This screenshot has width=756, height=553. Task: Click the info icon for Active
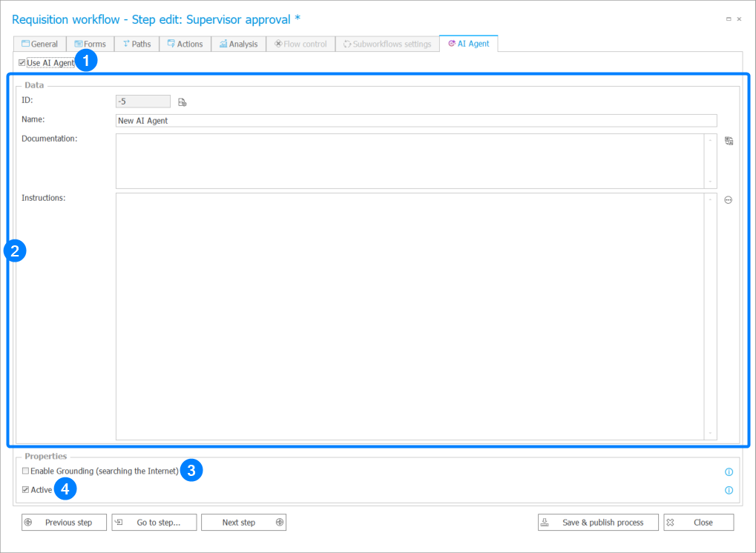click(x=729, y=490)
